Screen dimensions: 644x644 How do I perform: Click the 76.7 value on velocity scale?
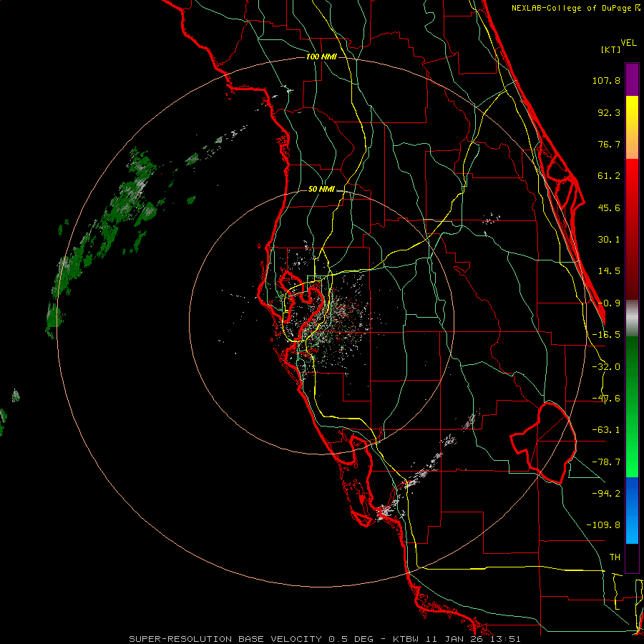coord(609,144)
